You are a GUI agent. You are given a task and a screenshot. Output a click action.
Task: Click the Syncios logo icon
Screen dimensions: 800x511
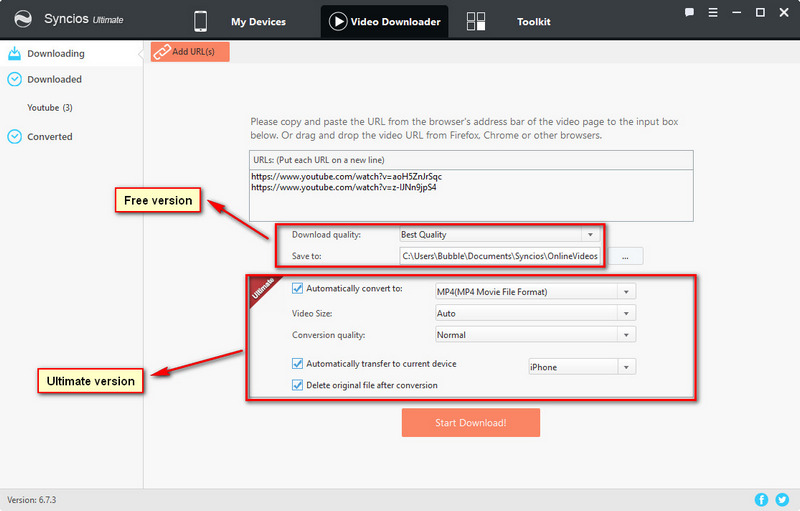[23, 19]
